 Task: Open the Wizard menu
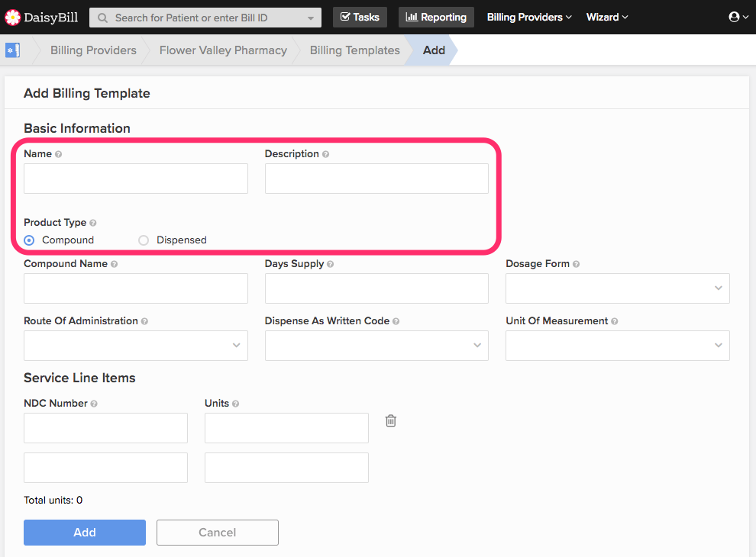(x=607, y=18)
